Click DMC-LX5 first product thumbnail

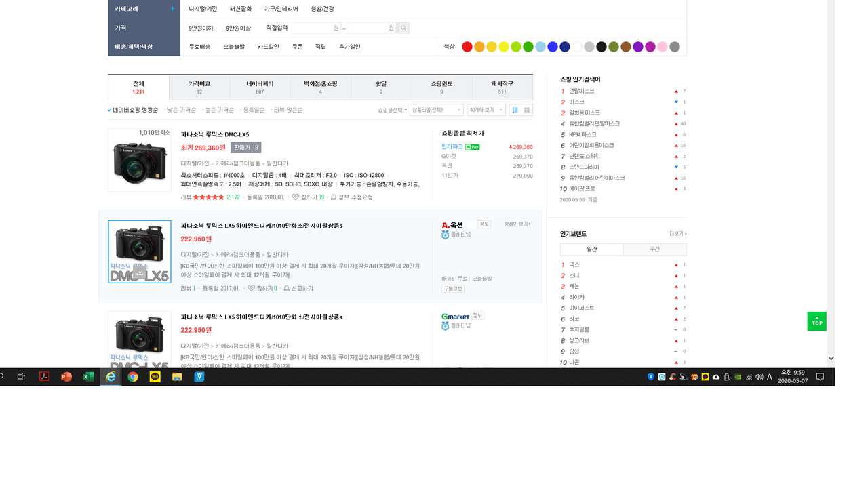(x=140, y=160)
